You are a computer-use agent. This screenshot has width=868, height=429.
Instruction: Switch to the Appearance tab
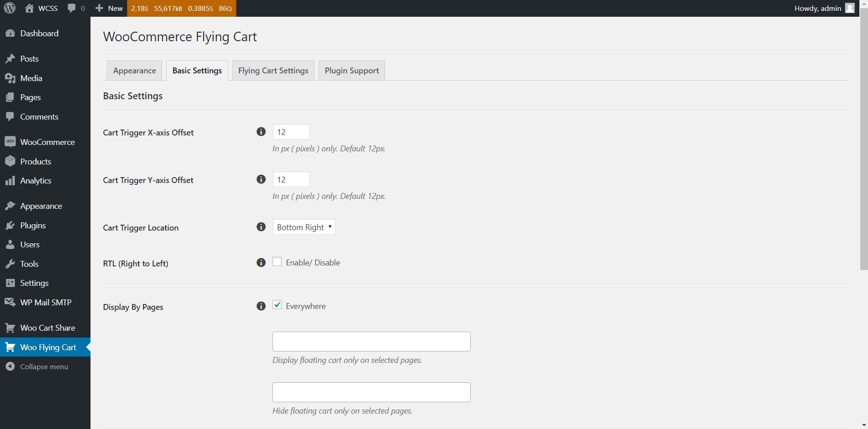[x=134, y=70]
